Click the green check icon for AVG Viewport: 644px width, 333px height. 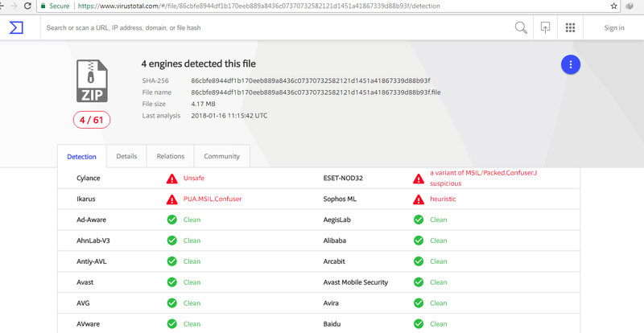pos(171,303)
